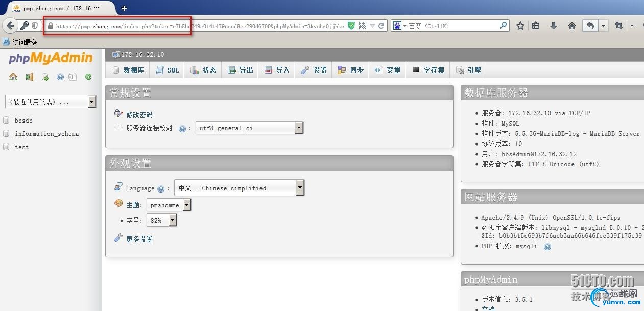This screenshot has width=644, height=311.
Task: Click the padlock security icon in address bar
Action: click(50, 26)
